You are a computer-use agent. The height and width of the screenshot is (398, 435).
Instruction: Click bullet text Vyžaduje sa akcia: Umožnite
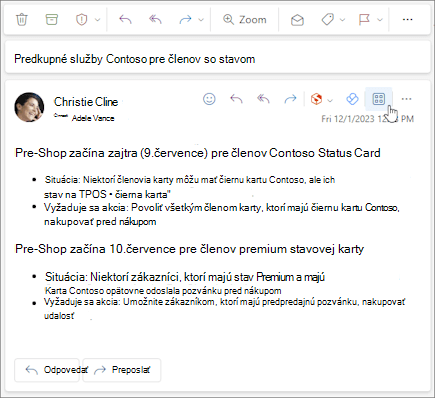(x=225, y=302)
